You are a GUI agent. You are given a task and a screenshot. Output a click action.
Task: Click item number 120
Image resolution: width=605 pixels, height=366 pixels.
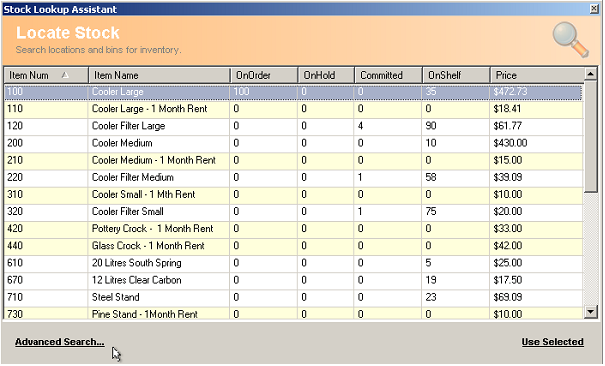point(15,126)
